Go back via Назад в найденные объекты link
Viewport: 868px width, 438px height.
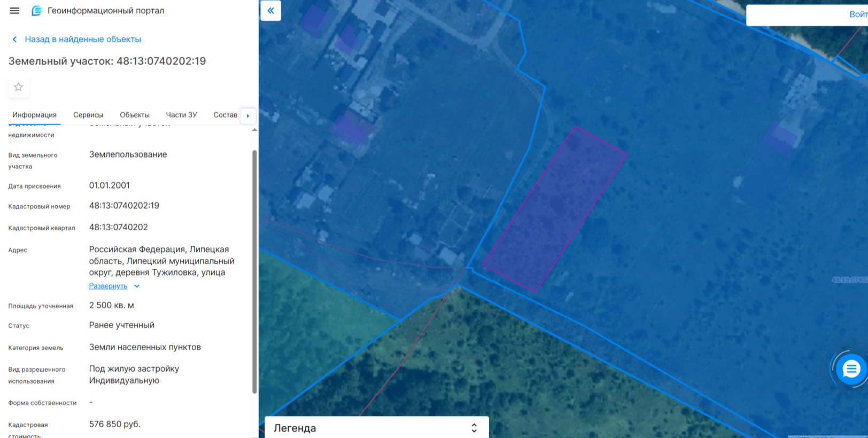(83, 40)
